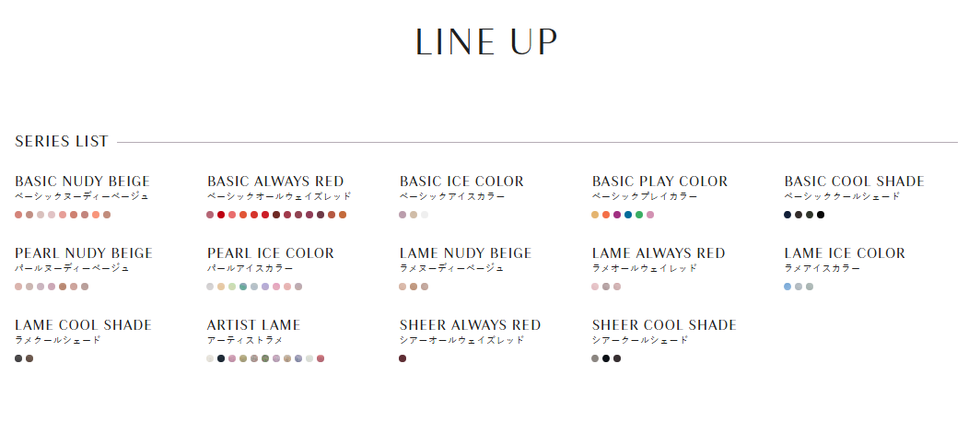Select the brown swatch under Lame Cool Shade

click(x=29, y=358)
